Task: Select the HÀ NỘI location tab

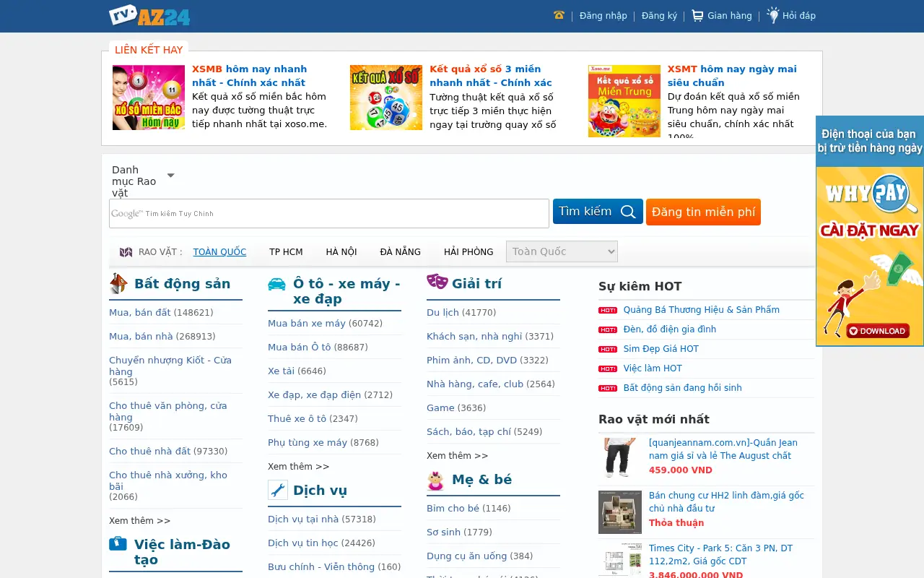Action: tap(341, 252)
